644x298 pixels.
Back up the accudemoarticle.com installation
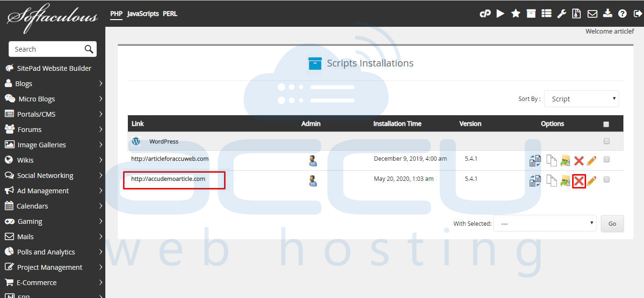[565, 181]
